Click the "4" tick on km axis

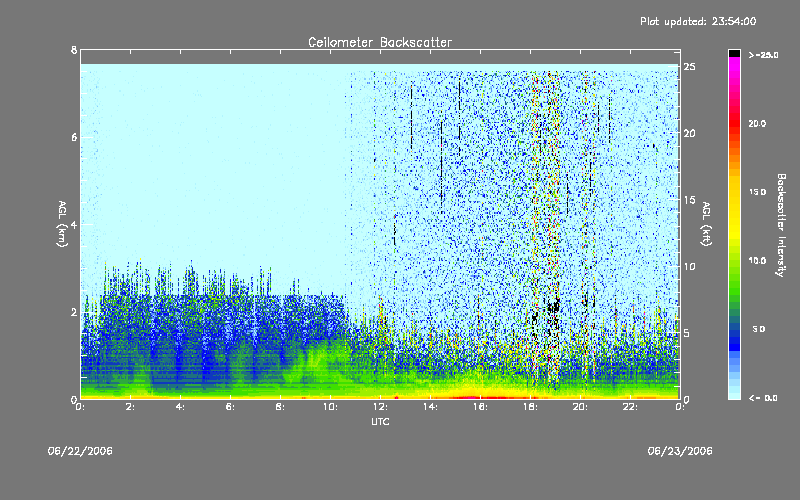click(74, 224)
